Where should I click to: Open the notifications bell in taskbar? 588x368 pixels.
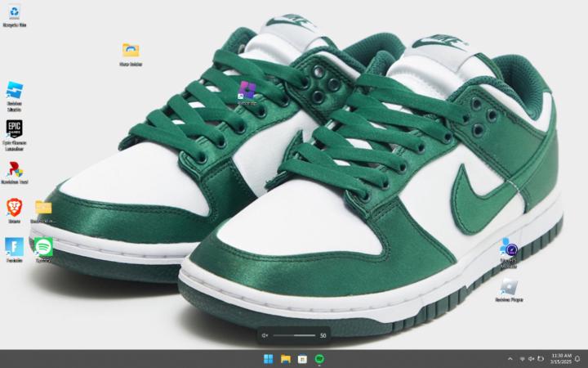coord(577,359)
